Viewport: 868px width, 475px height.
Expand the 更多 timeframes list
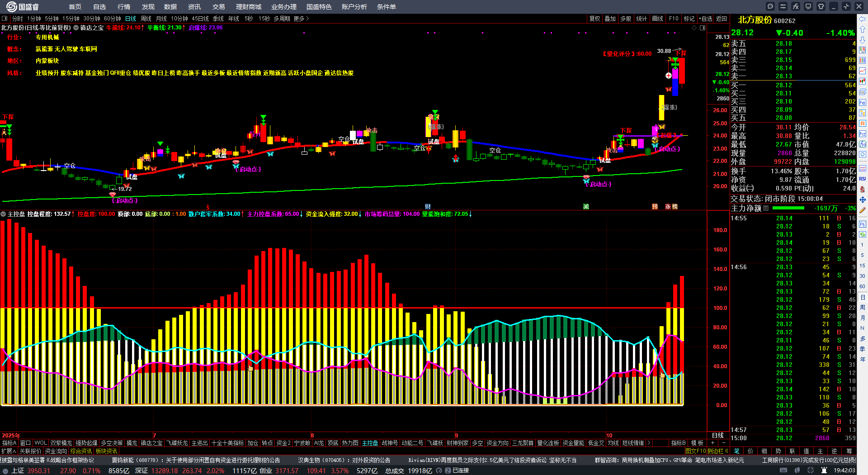pyautogui.click(x=301, y=19)
